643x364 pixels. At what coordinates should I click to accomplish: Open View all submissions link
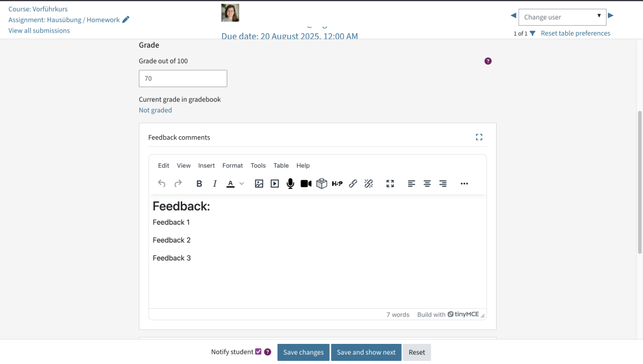pos(39,30)
